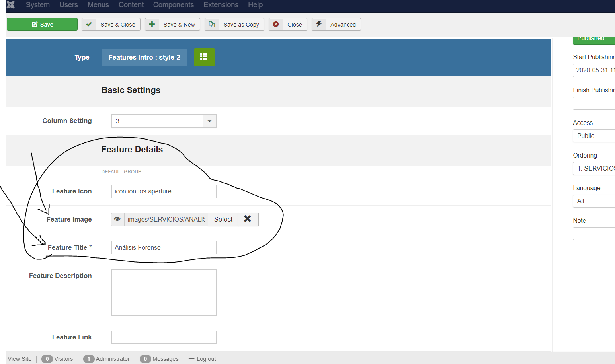This screenshot has width=615, height=364.
Task: Click the copy icon of Save as Copy
Action: (x=212, y=24)
